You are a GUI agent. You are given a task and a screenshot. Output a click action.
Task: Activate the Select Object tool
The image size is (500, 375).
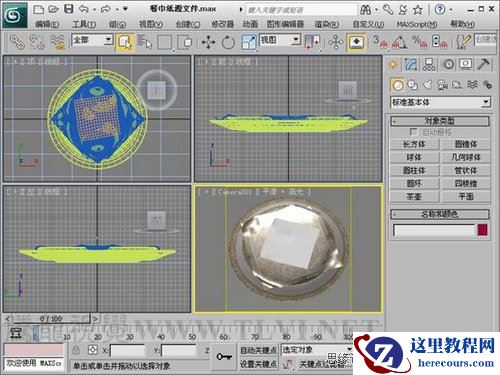click(x=125, y=42)
